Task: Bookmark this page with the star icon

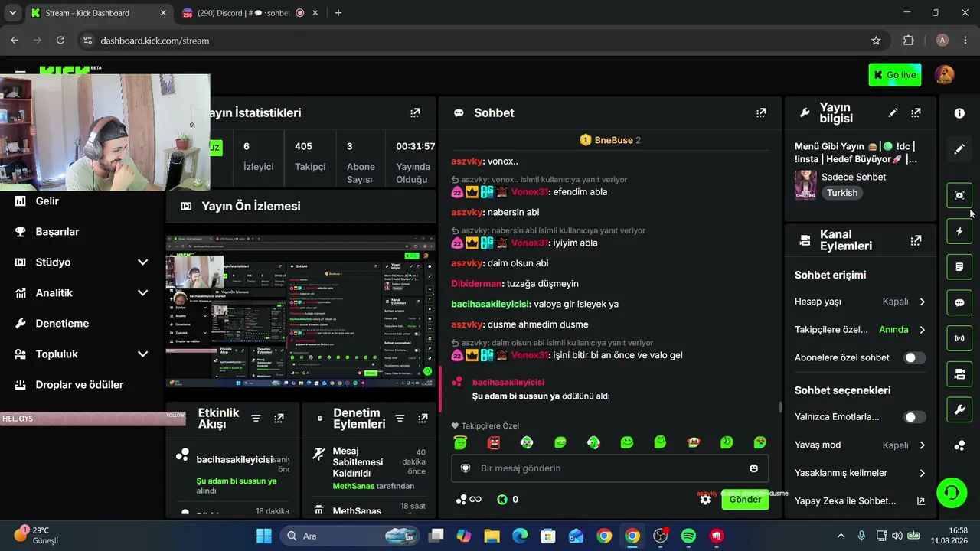Action: click(876, 41)
